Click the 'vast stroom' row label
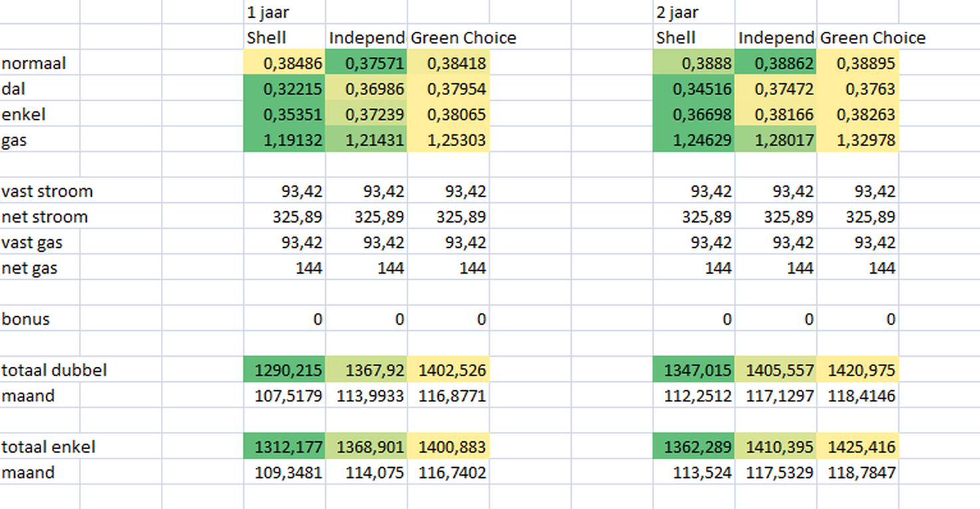980x509 pixels. (47, 191)
